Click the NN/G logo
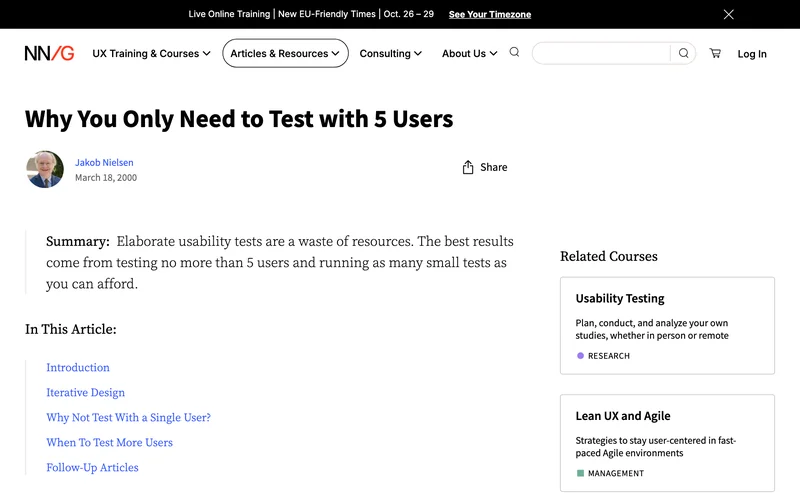 coord(49,53)
